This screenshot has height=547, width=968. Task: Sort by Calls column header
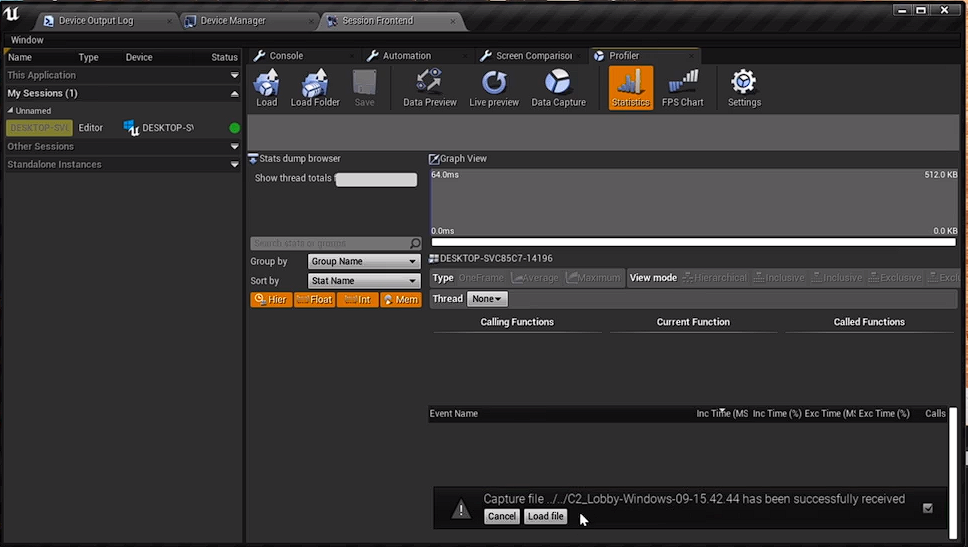935,414
